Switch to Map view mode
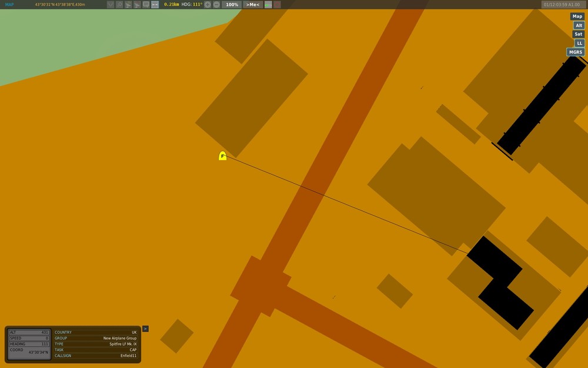The height and width of the screenshot is (368, 588). 577,16
